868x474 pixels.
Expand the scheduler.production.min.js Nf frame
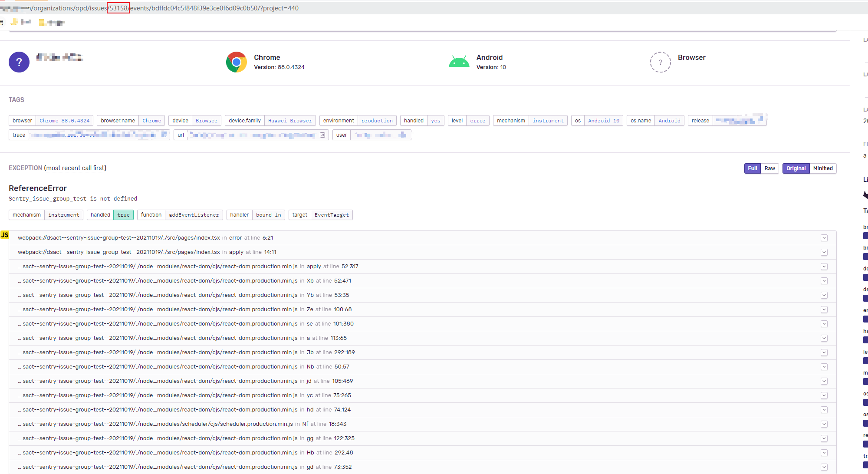click(x=824, y=424)
